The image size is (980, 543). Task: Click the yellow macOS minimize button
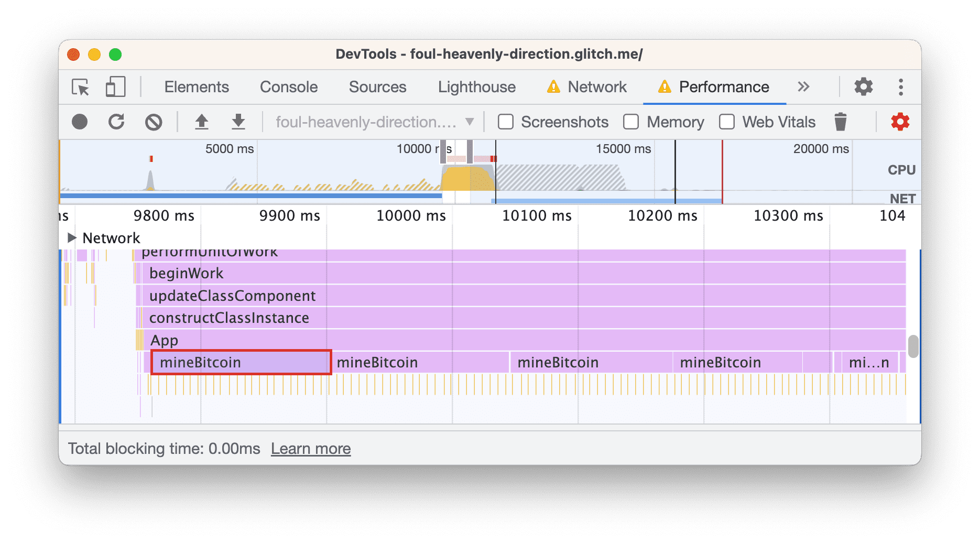click(x=94, y=55)
